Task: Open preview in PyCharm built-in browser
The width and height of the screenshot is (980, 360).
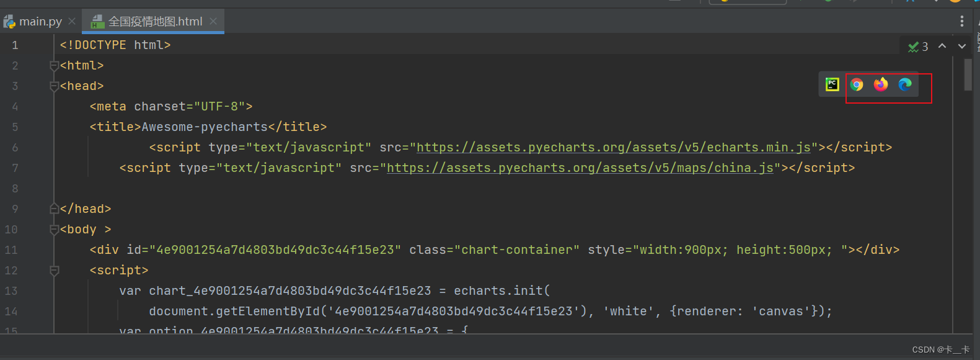Action: (832, 84)
